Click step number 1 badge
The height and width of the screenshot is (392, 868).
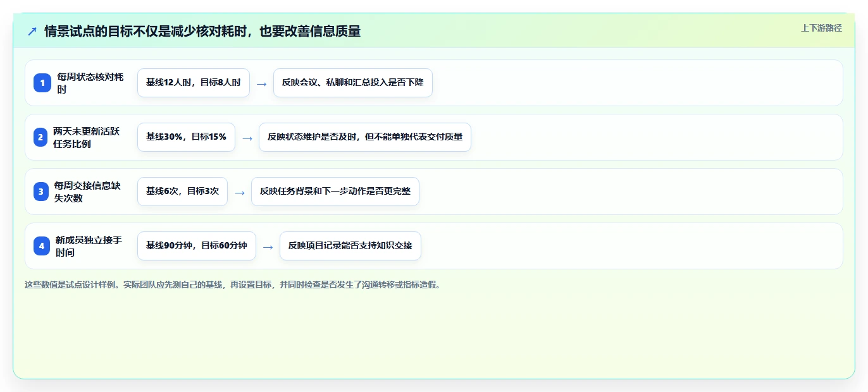(x=42, y=83)
